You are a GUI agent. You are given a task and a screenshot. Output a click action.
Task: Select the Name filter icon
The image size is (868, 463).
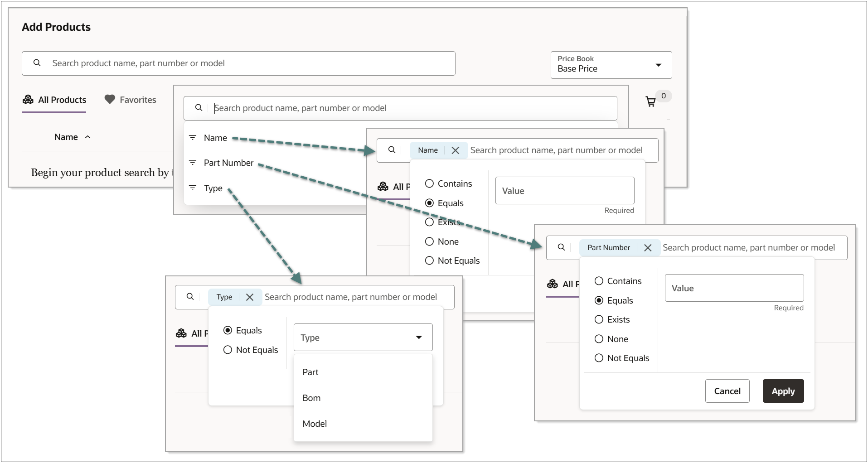pyautogui.click(x=194, y=137)
